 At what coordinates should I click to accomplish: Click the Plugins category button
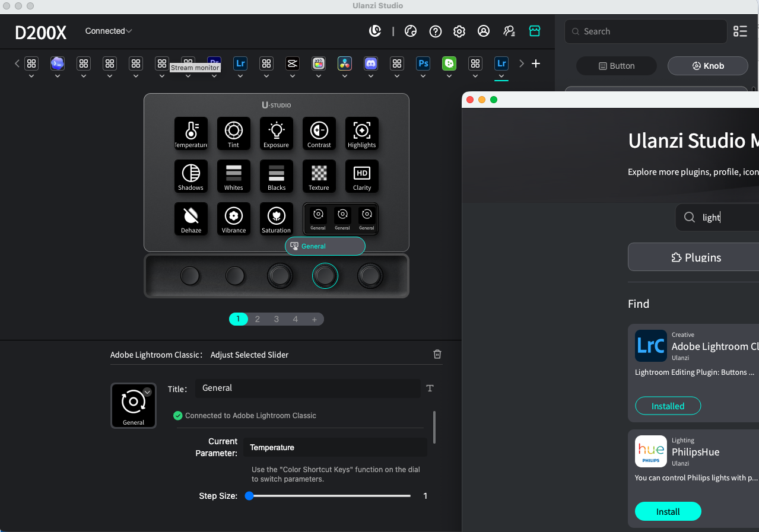[696, 257]
